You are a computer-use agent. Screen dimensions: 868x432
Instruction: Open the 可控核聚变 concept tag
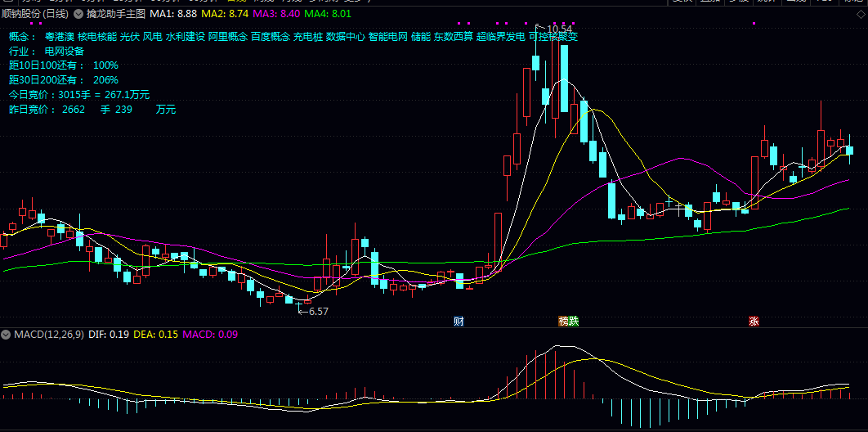tap(553, 37)
